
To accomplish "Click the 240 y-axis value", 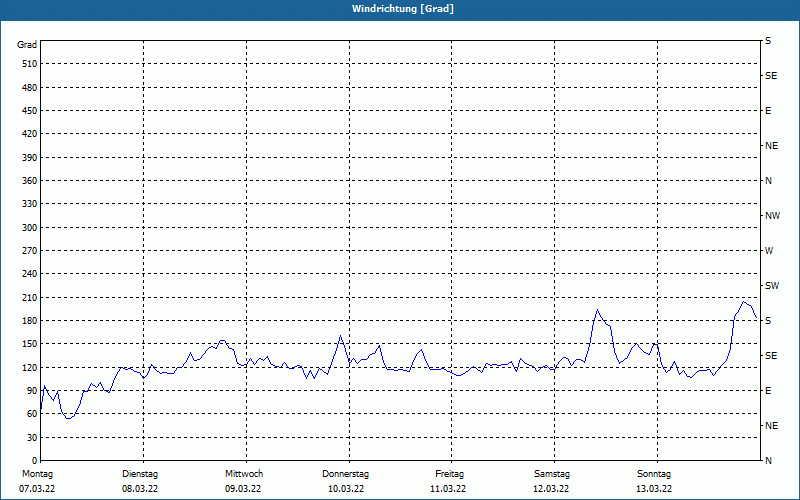I will coord(30,274).
